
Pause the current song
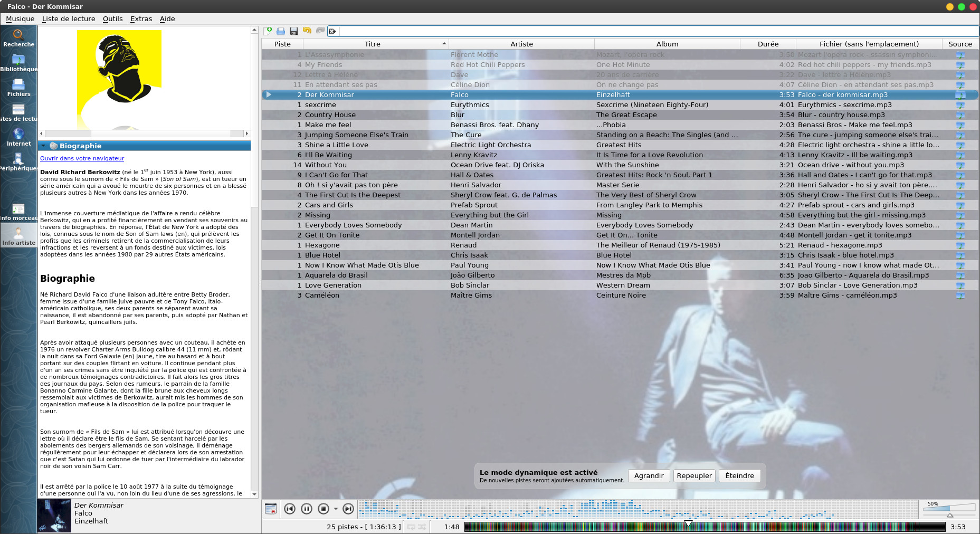[x=306, y=509]
